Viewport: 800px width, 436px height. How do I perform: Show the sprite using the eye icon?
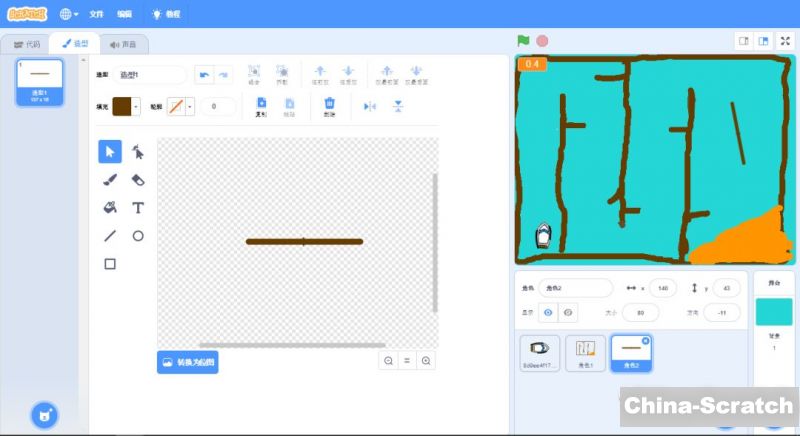(x=547, y=313)
